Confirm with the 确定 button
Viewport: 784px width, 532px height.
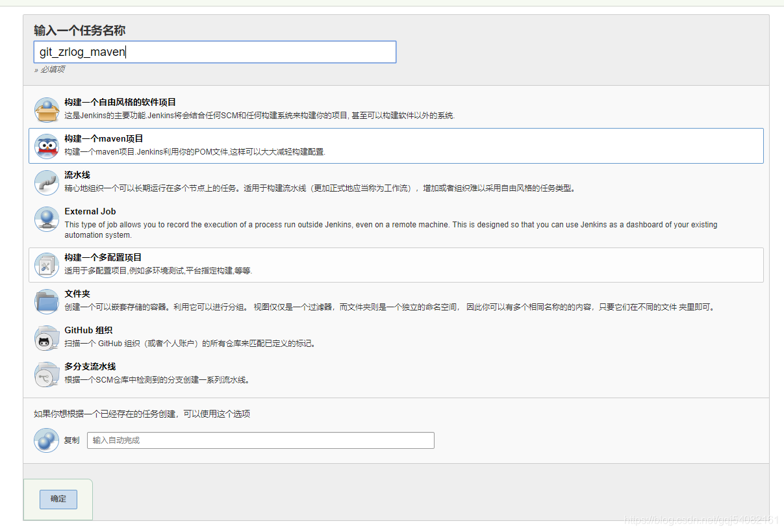pyautogui.click(x=58, y=499)
